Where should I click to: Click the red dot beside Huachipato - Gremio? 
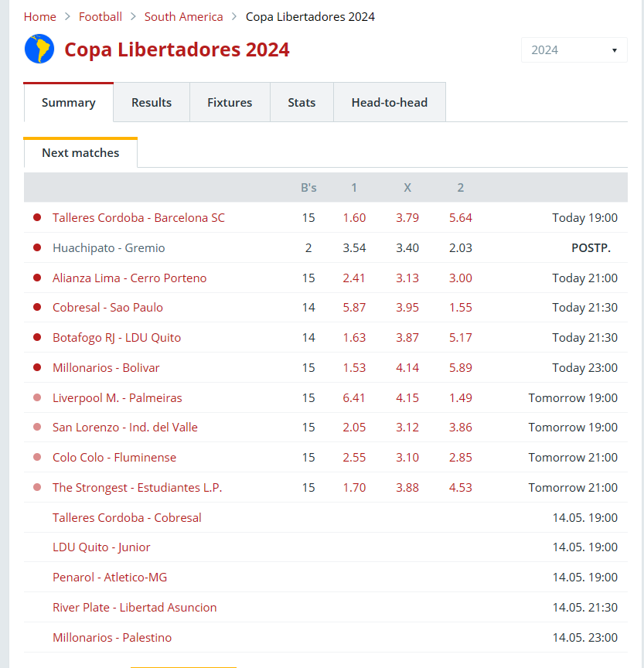tap(37, 247)
